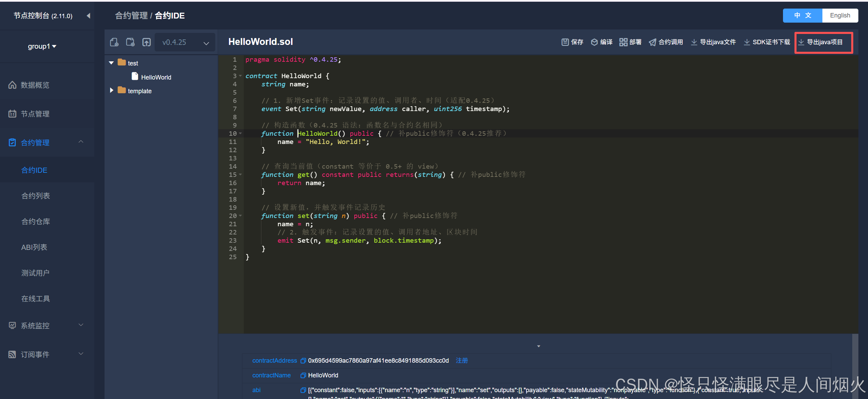Click the 注册 link next to address
Viewport: 868px width, 399px height.
(461, 361)
